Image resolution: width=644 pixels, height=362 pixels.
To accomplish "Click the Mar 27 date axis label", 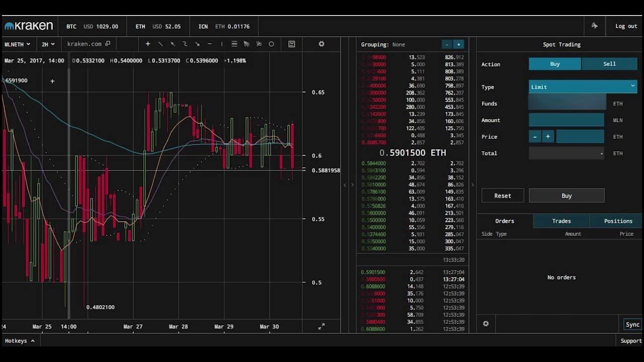I will click(133, 326).
